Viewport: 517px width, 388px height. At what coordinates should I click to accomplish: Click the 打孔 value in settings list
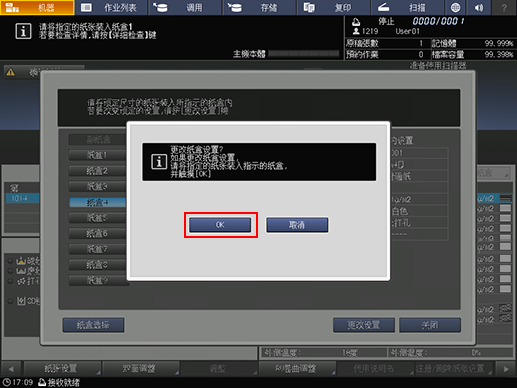[401, 223]
